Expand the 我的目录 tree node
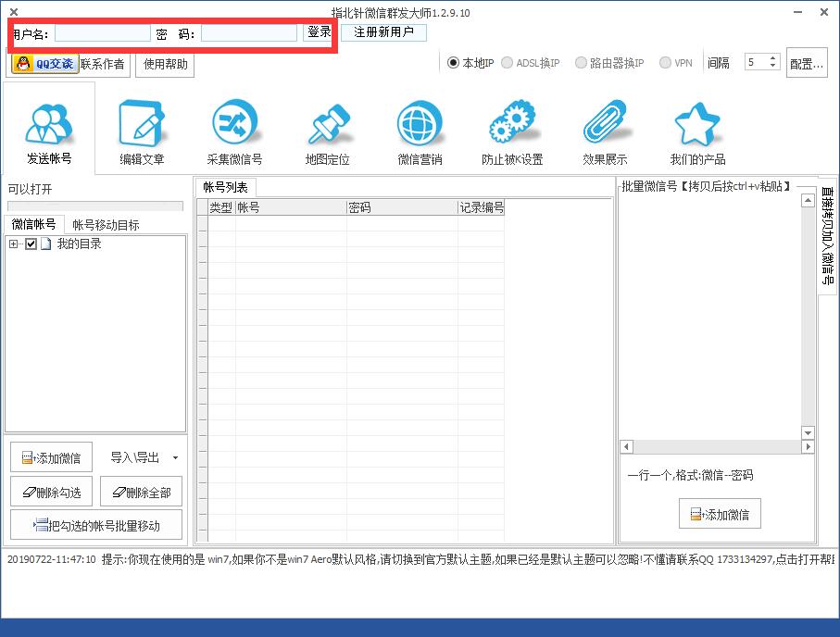 pyautogui.click(x=13, y=244)
